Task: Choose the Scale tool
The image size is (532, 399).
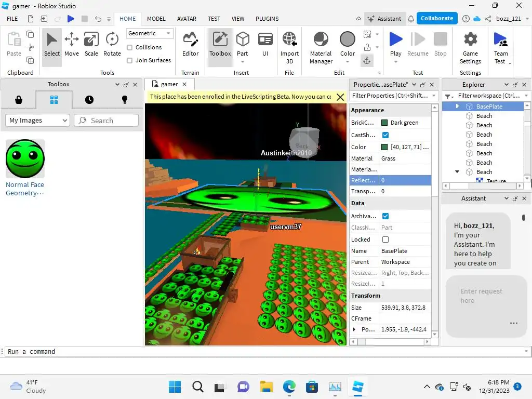Action: point(91,45)
